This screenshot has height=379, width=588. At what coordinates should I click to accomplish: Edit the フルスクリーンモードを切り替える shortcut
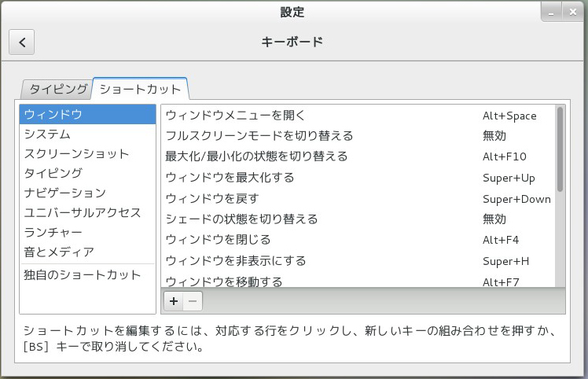click(358, 136)
